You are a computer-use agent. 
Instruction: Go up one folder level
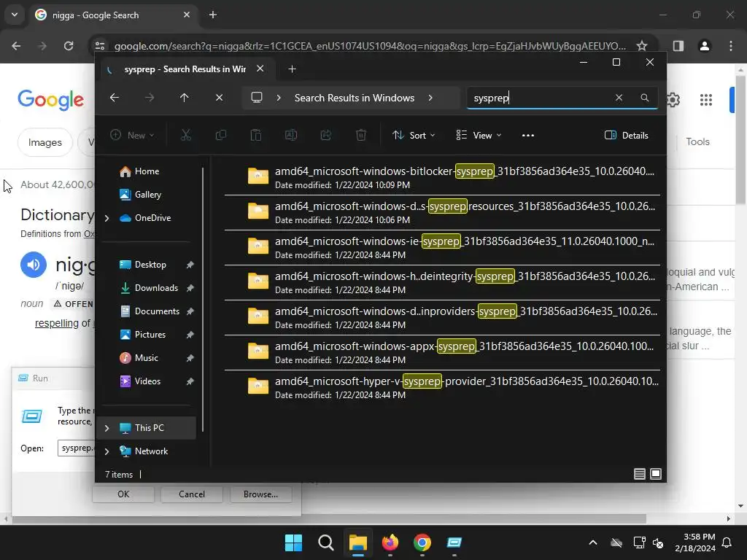pyautogui.click(x=185, y=98)
